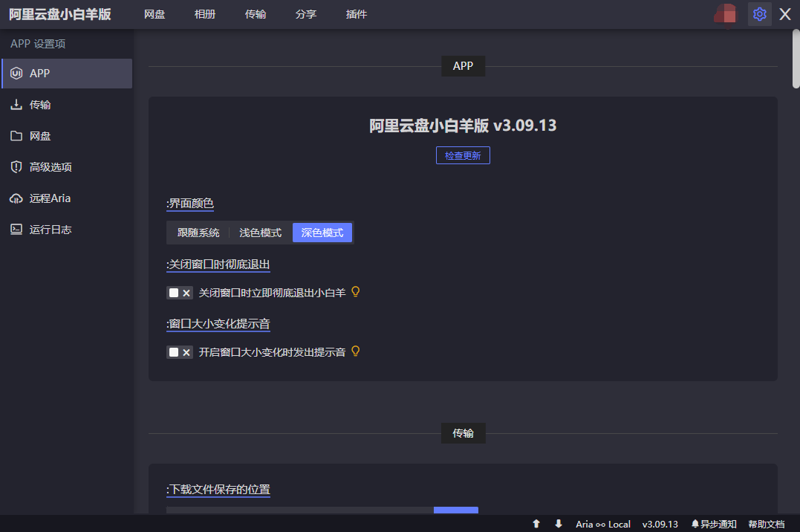
Task: Click the :关闭窗口时彻底退出 setting label
Action: click(x=218, y=265)
